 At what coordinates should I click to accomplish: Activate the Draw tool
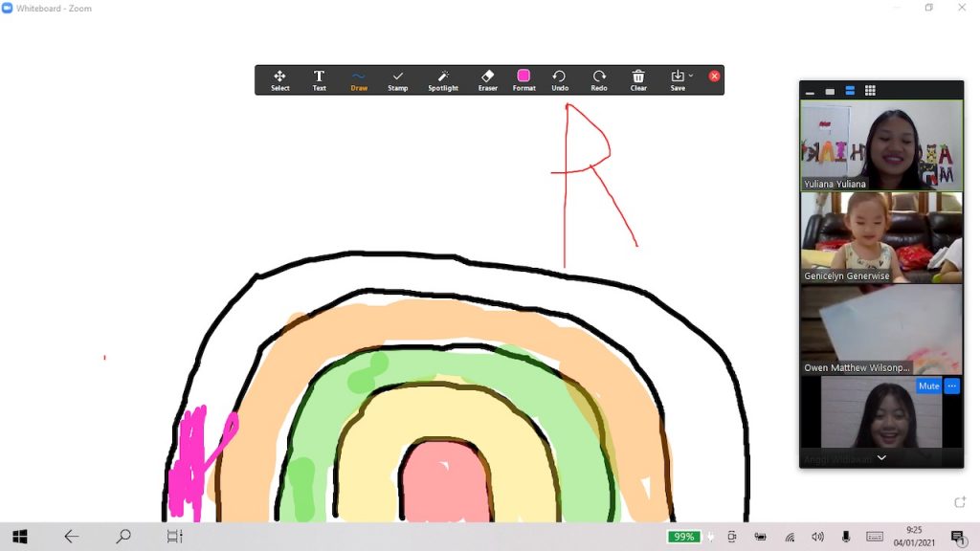coord(359,80)
